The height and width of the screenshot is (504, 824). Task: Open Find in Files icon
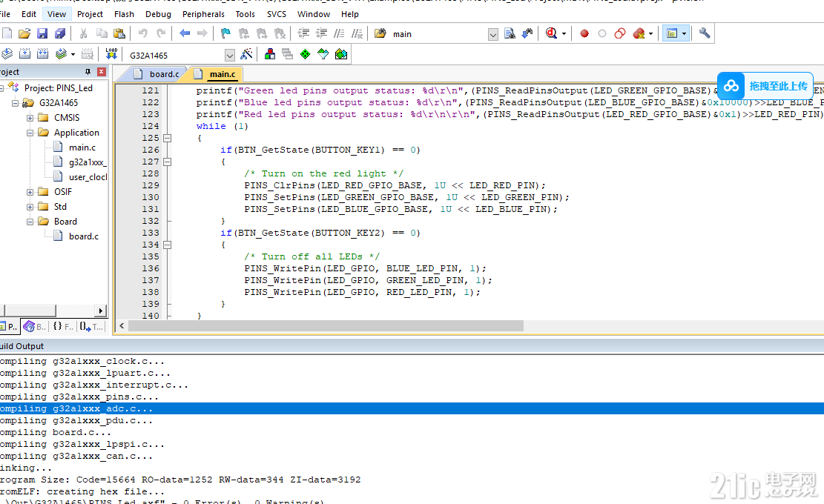(x=380, y=33)
